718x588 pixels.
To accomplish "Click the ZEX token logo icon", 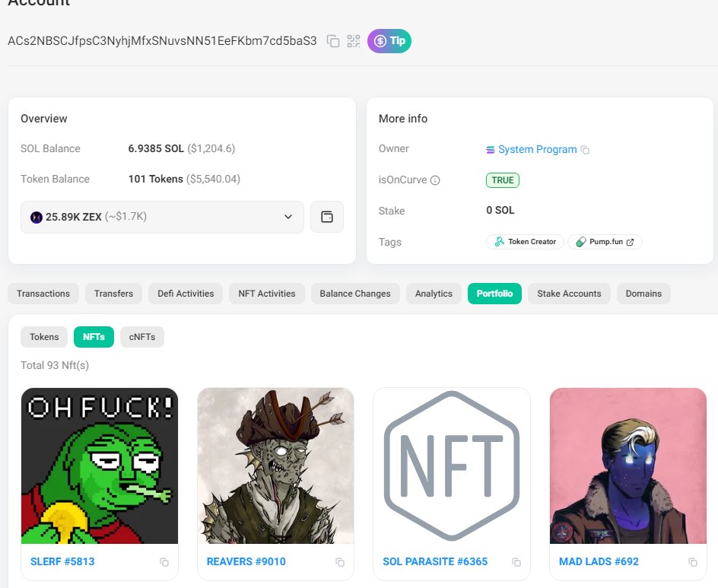I will pos(37,217).
